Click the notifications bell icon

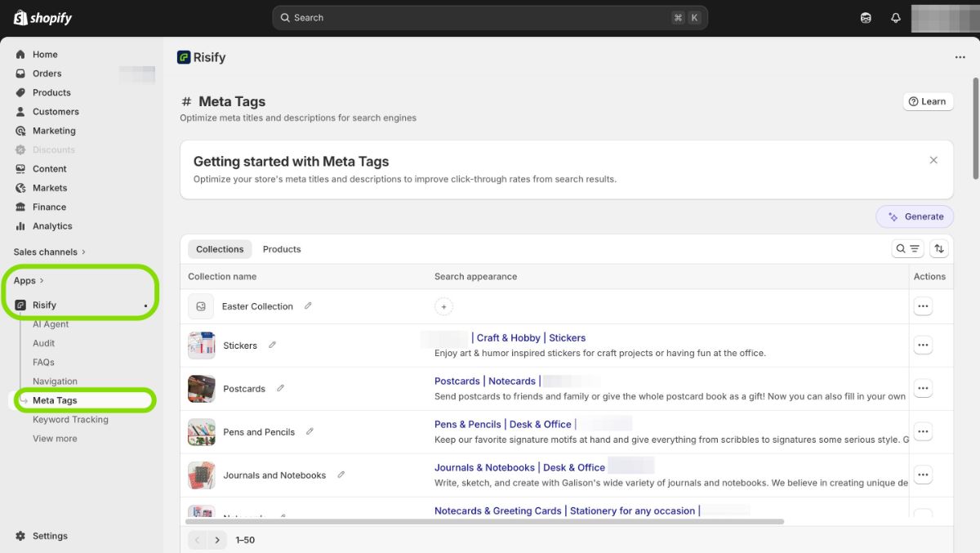tap(895, 18)
